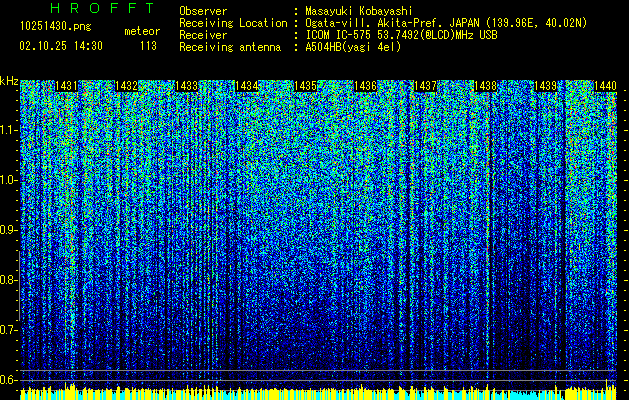Click the Receiving antenna label
The width and height of the screenshot is (629, 400).
tap(230, 47)
